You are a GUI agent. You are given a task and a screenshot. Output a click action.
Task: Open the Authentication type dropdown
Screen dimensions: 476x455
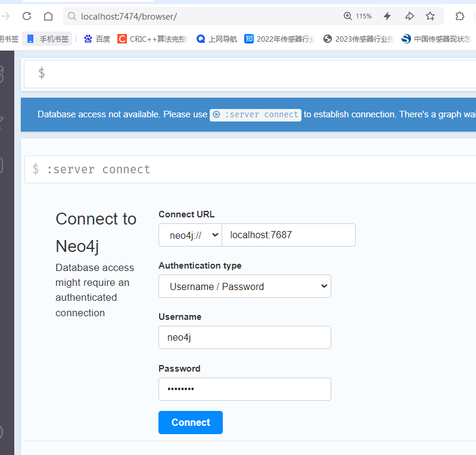(x=245, y=286)
